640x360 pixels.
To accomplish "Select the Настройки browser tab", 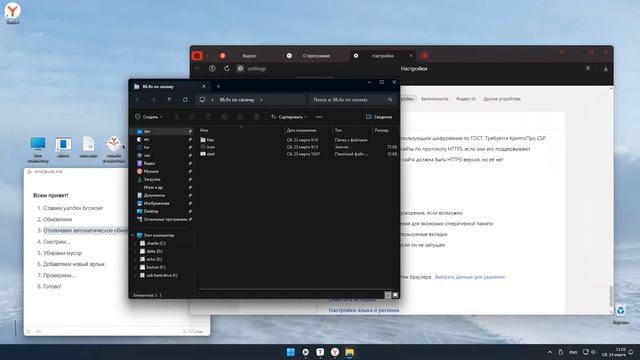I will point(383,56).
